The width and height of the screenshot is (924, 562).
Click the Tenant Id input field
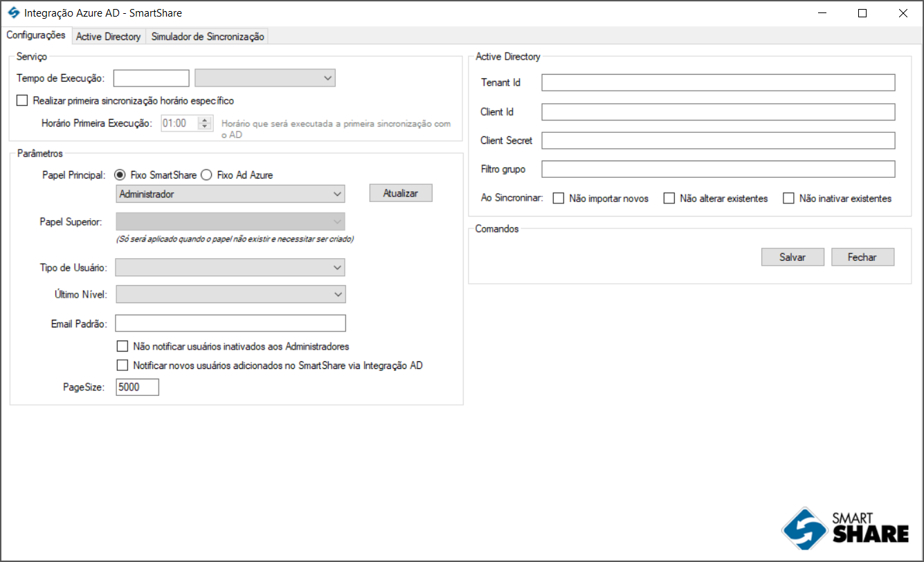718,82
